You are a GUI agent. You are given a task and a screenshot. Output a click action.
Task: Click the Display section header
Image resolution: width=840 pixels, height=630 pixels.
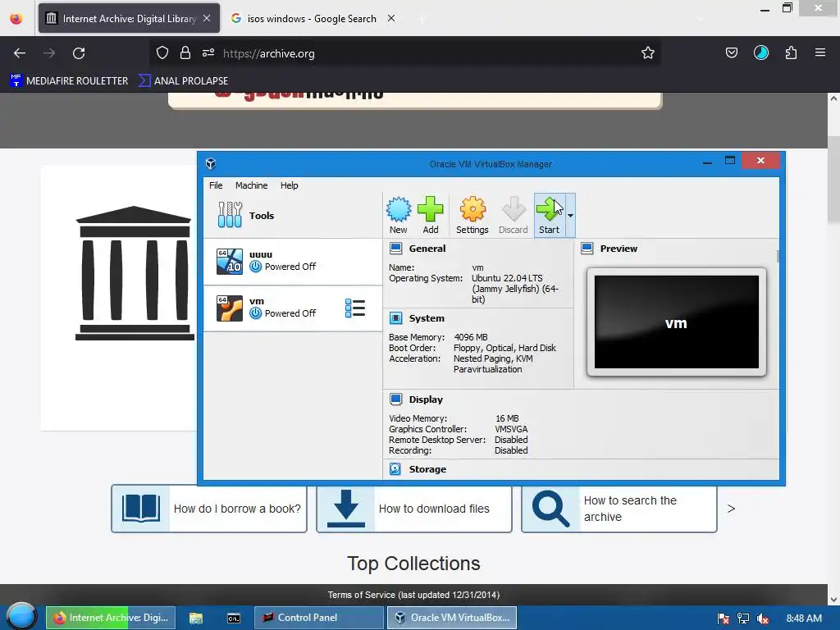tap(426, 399)
